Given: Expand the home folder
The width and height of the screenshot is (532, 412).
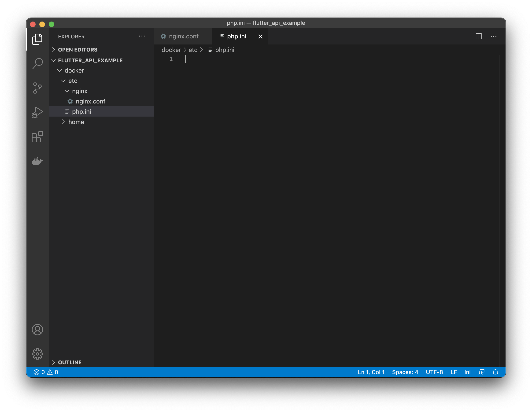Looking at the screenshot, I should point(76,122).
